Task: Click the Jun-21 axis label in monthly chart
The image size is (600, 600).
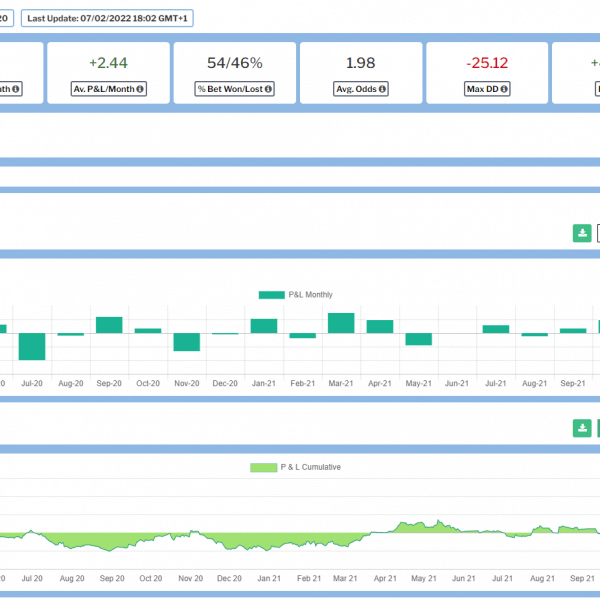Action: click(457, 383)
